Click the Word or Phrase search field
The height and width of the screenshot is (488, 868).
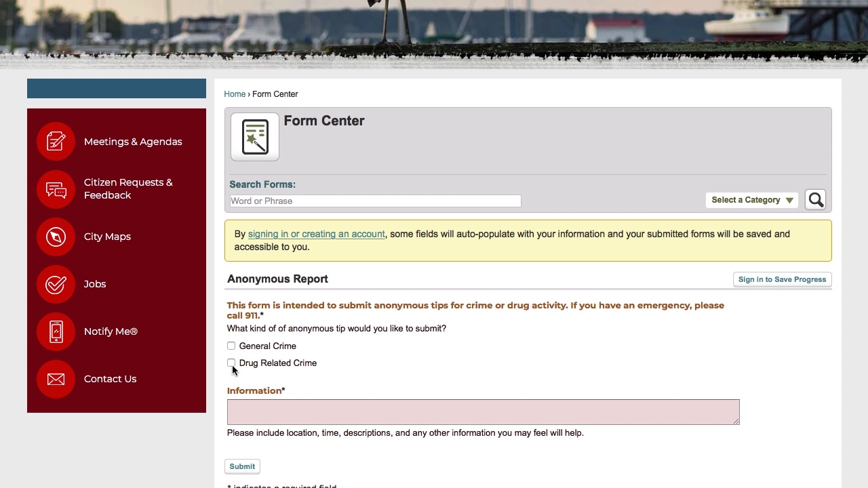pos(375,201)
